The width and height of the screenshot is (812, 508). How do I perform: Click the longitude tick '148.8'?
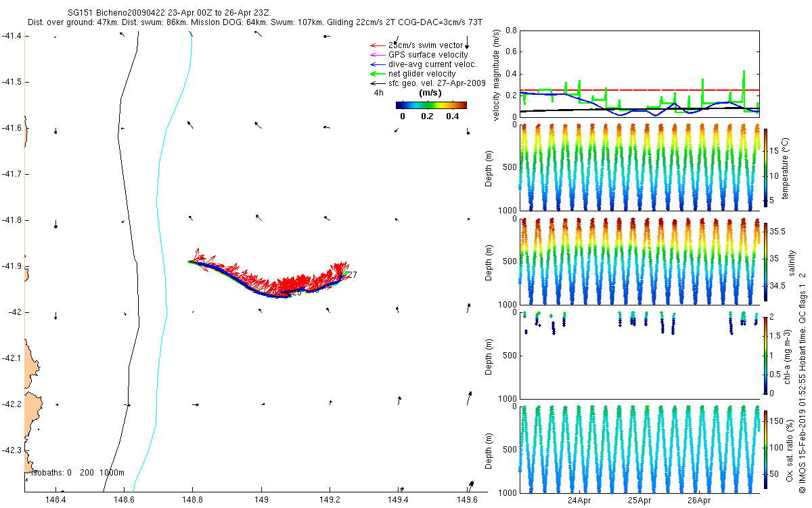(192, 501)
